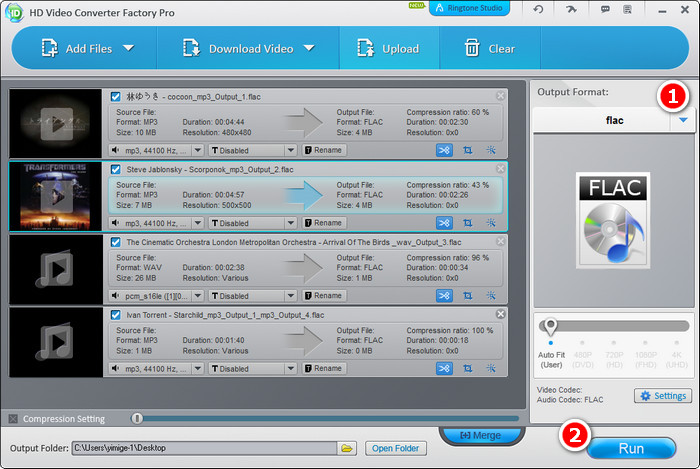
Task: Click the clip/trim scissors icon for Cinematic Orchestra file
Action: tap(444, 296)
